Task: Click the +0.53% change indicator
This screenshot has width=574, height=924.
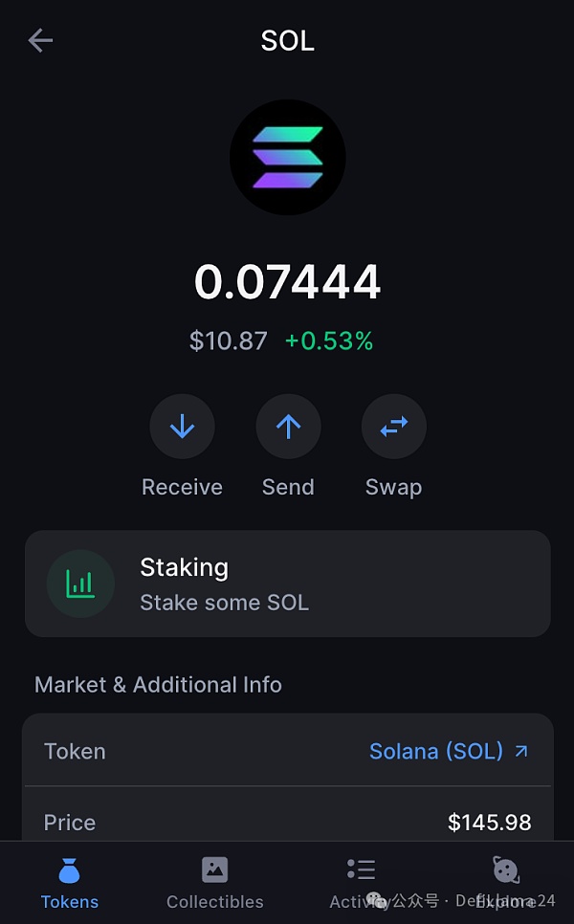Action: click(x=329, y=341)
